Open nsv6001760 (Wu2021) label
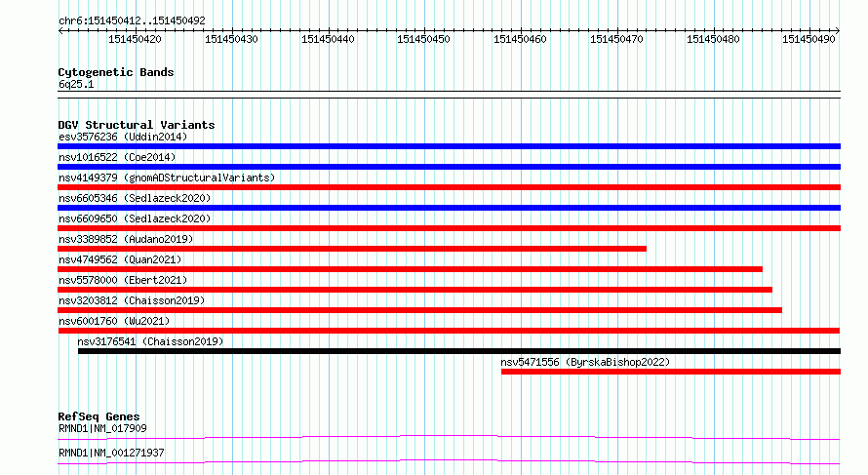 tap(114, 321)
